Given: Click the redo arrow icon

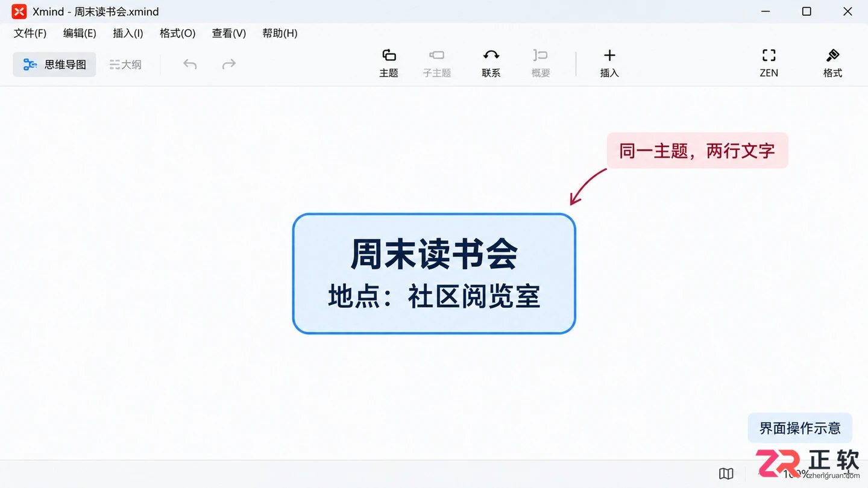Looking at the screenshot, I should [x=229, y=64].
